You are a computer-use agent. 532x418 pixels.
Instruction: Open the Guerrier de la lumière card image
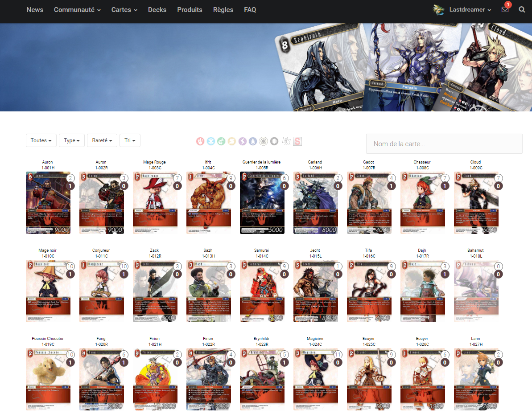point(262,203)
